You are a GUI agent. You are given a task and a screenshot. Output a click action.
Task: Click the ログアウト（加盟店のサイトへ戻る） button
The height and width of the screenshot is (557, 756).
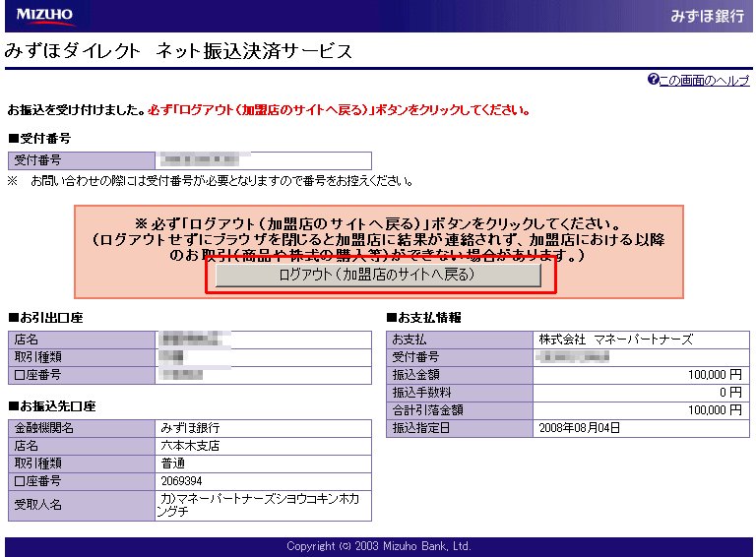378,276
